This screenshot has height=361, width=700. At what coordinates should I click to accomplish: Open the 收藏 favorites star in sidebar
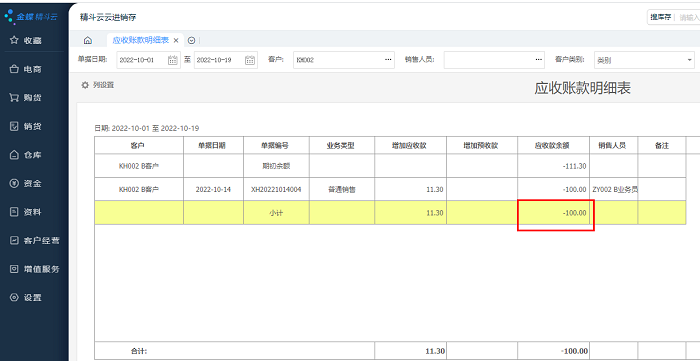tap(25, 41)
